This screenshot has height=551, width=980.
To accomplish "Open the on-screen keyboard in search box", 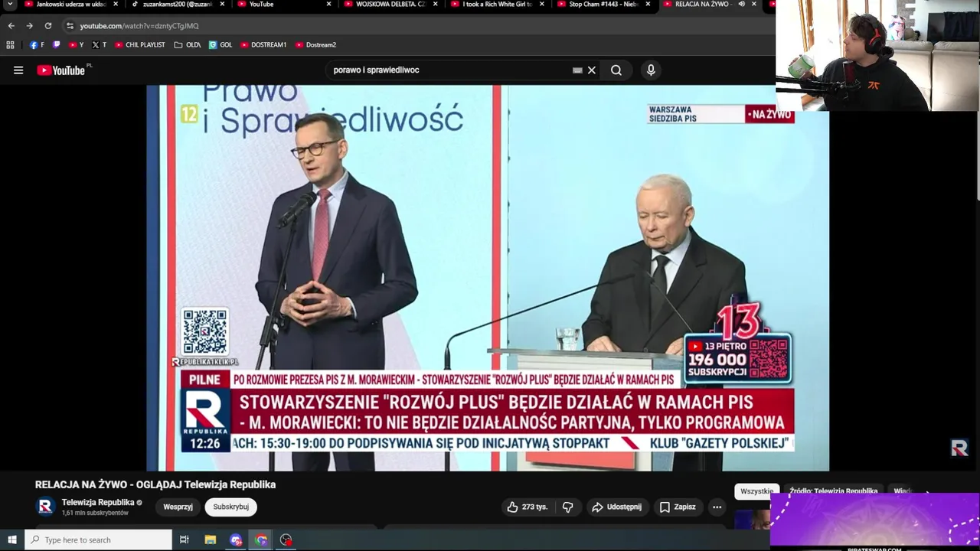I will 577,70.
